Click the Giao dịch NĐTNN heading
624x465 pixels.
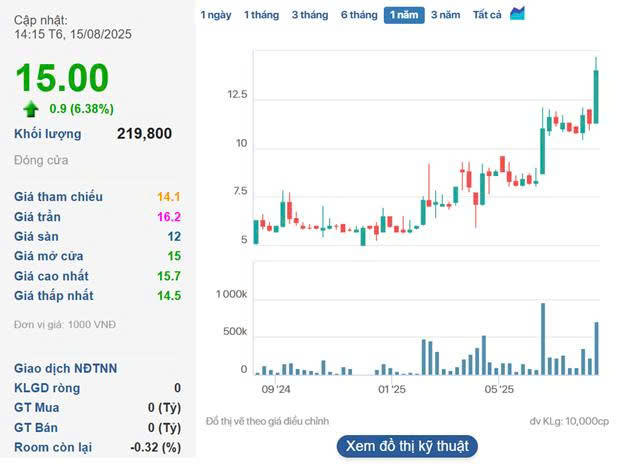(x=65, y=368)
